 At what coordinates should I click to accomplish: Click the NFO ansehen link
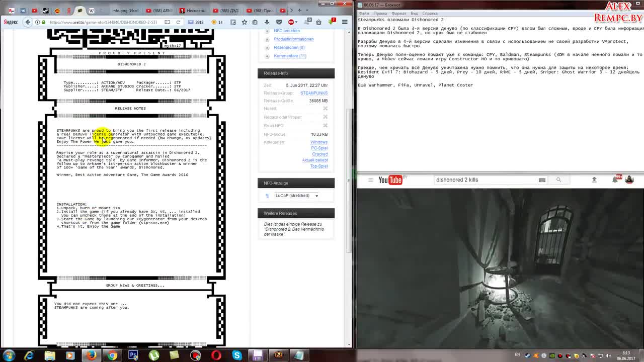click(x=287, y=31)
